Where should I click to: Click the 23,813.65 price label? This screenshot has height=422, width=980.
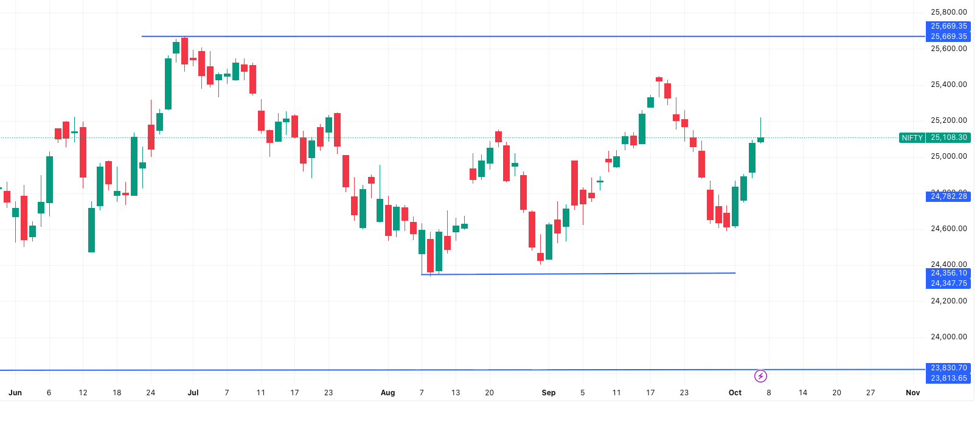pyautogui.click(x=948, y=378)
